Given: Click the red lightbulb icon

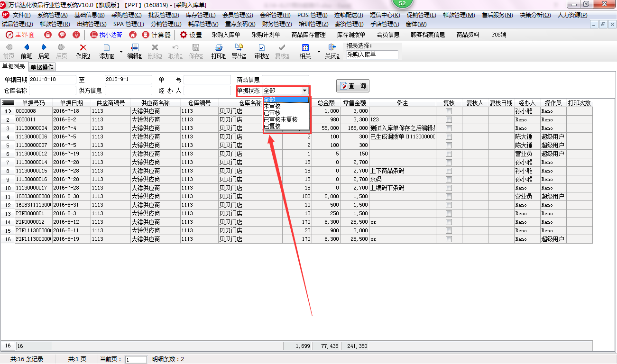Looking at the screenshot, I should [x=76, y=35].
